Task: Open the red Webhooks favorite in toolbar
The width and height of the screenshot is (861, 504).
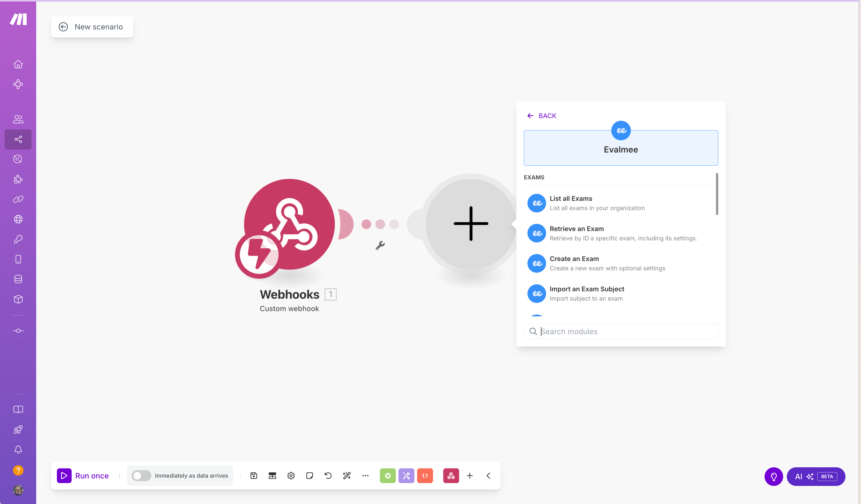Action: pyautogui.click(x=451, y=476)
